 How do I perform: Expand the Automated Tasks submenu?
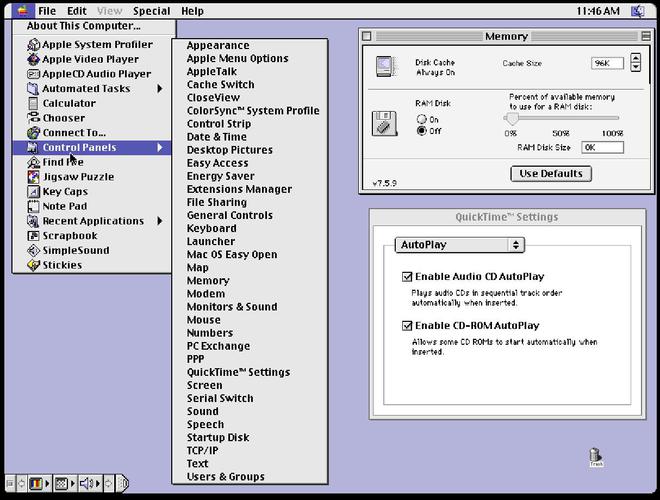pyautogui.click(x=91, y=88)
